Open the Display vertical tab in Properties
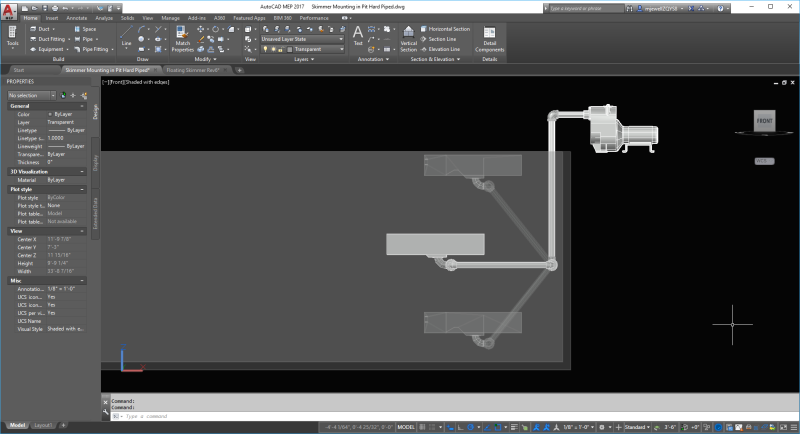The image size is (800, 434). [x=95, y=163]
